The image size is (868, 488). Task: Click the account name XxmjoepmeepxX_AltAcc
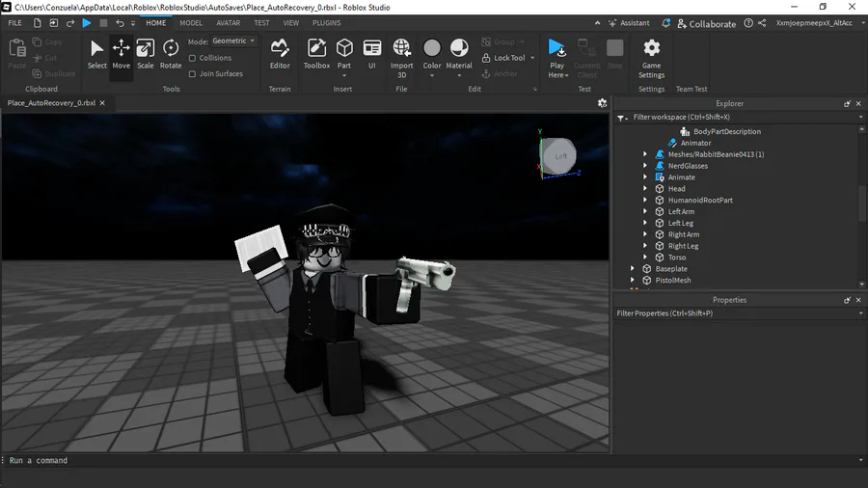coord(814,23)
